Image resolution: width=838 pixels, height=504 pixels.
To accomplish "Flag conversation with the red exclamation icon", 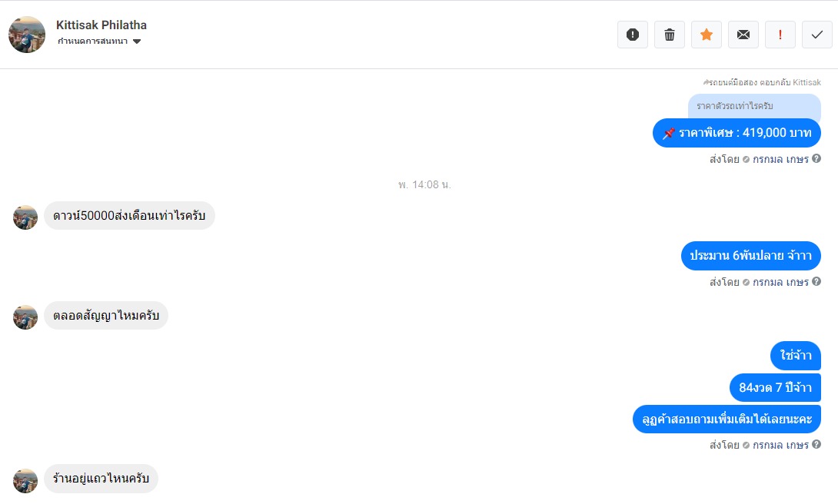I will pos(780,35).
